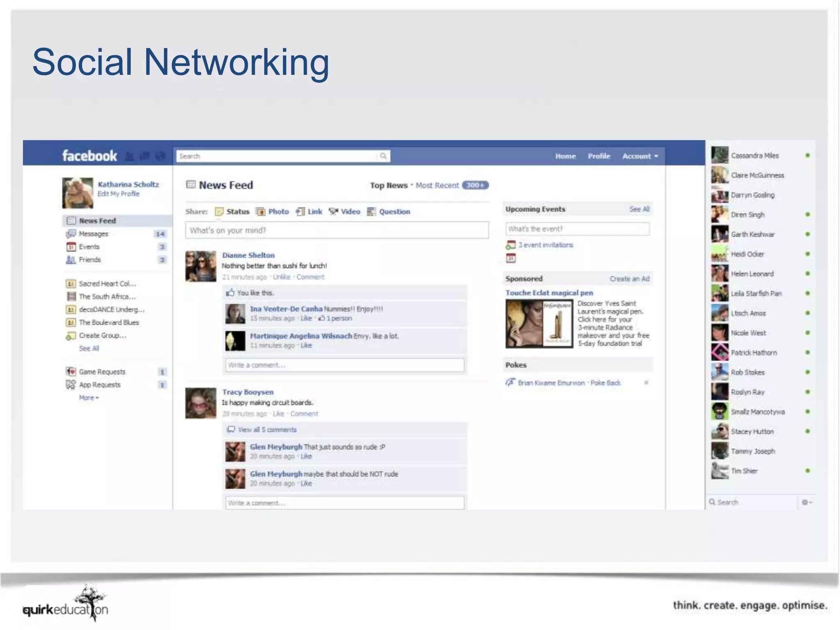The image size is (840, 630).
Task: Click the Facebook search field
Action: (277, 156)
